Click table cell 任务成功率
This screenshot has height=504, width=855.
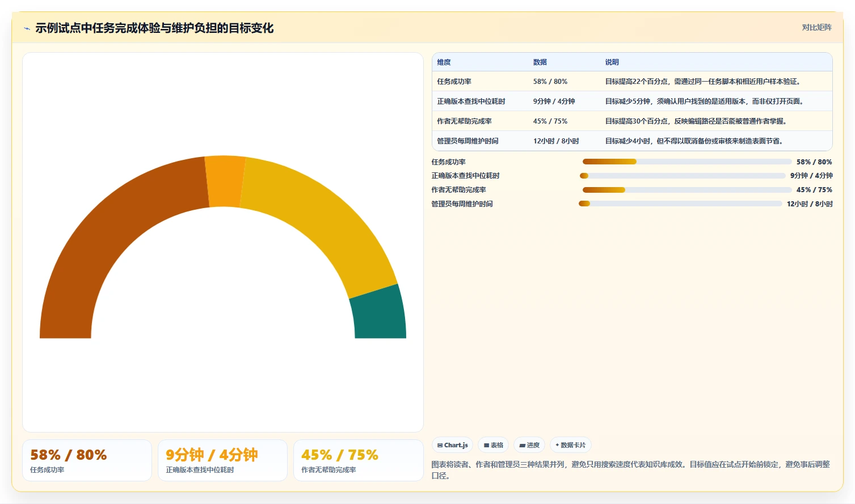click(454, 82)
